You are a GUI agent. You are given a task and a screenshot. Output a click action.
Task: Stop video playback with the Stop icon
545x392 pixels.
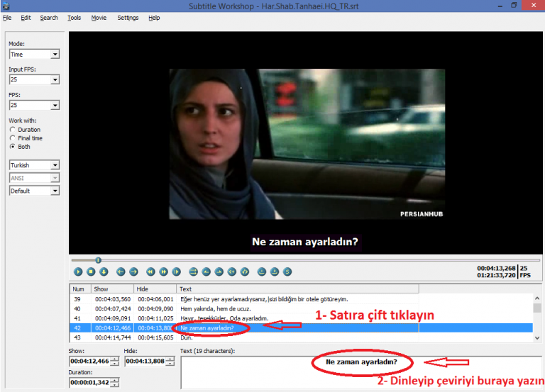point(91,272)
